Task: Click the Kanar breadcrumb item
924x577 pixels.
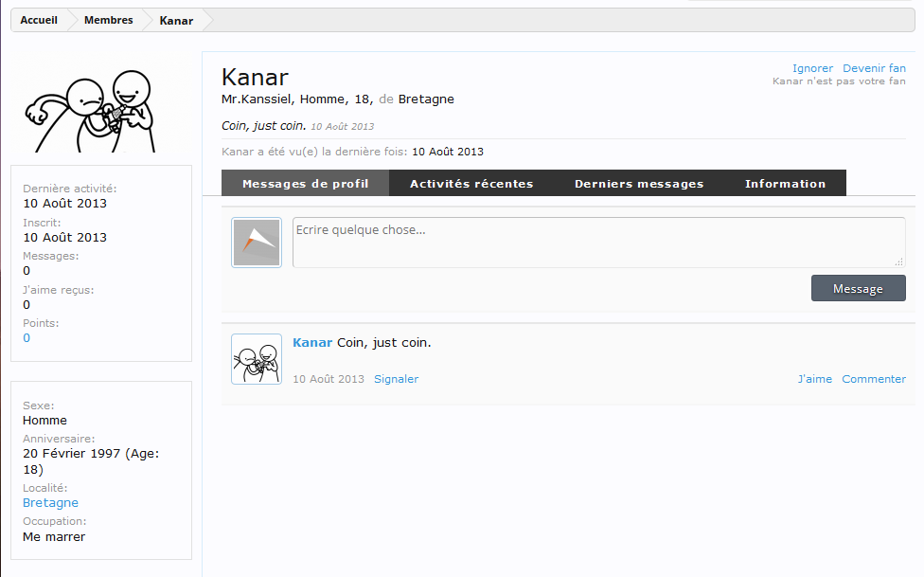Action: click(x=176, y=20)
